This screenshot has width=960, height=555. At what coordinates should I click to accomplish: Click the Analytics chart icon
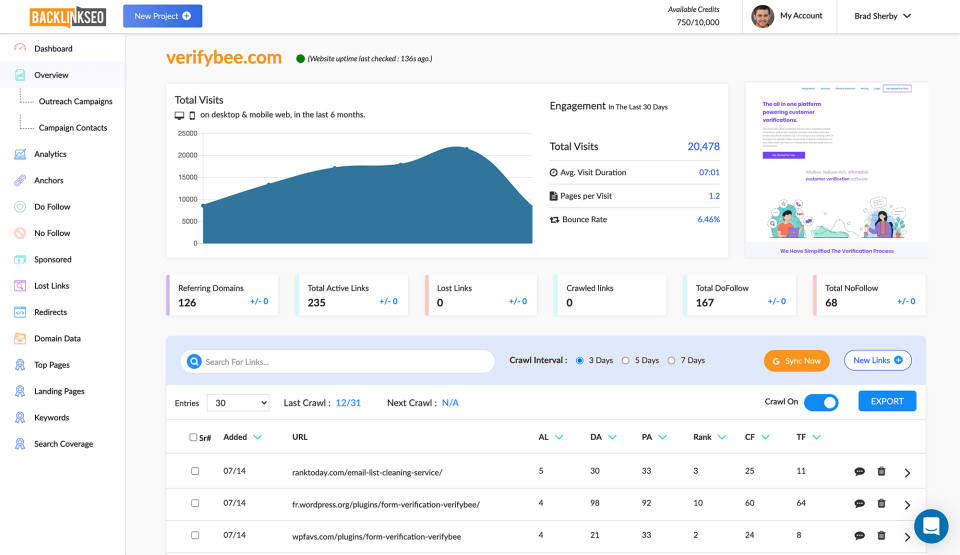pos(20,154)
